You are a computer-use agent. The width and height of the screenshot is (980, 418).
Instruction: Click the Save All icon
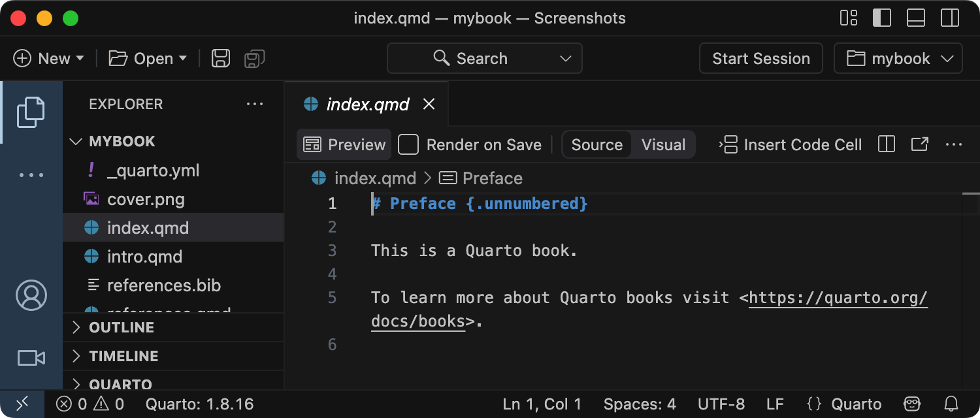tap(254, 59)
